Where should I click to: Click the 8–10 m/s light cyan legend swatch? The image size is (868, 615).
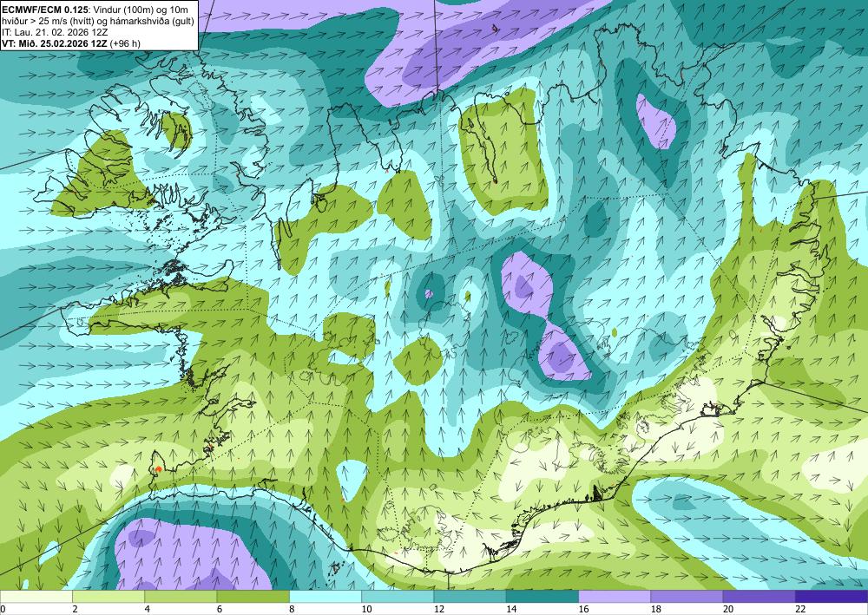tap(325, 596)
